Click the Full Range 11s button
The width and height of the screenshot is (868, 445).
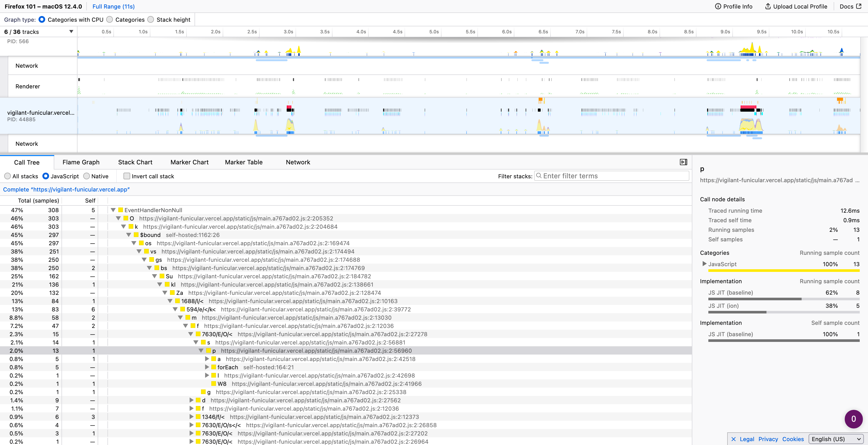click(x=114, y=6)
